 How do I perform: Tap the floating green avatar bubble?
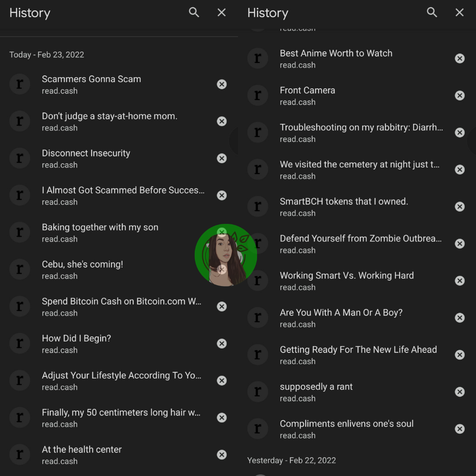(x=226, y=255)
